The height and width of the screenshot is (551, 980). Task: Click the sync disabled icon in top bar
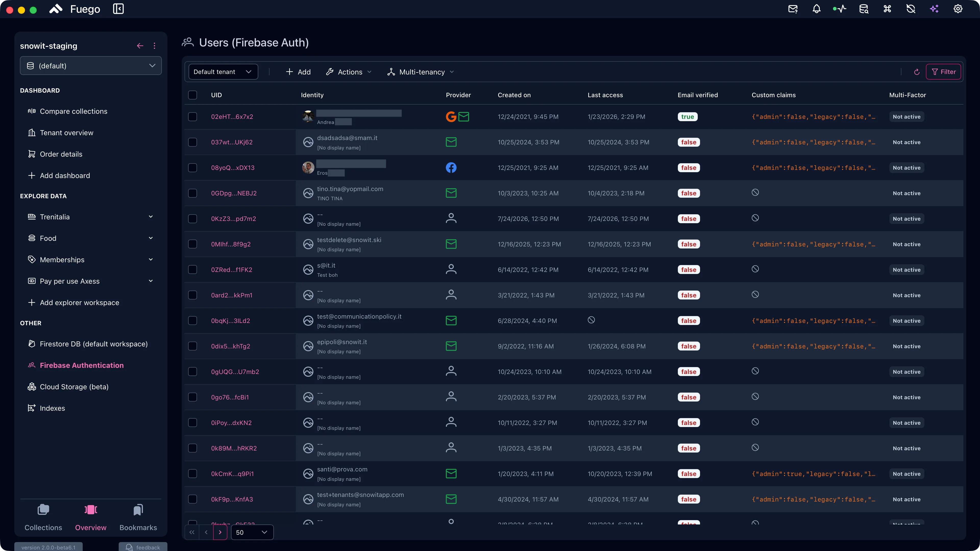point(911,9)
